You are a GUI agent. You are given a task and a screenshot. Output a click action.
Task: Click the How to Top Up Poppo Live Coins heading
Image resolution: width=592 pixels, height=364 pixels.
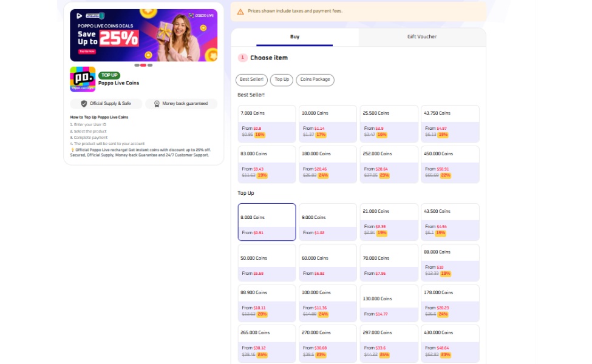pyautogui.click(x=99, y=117)
